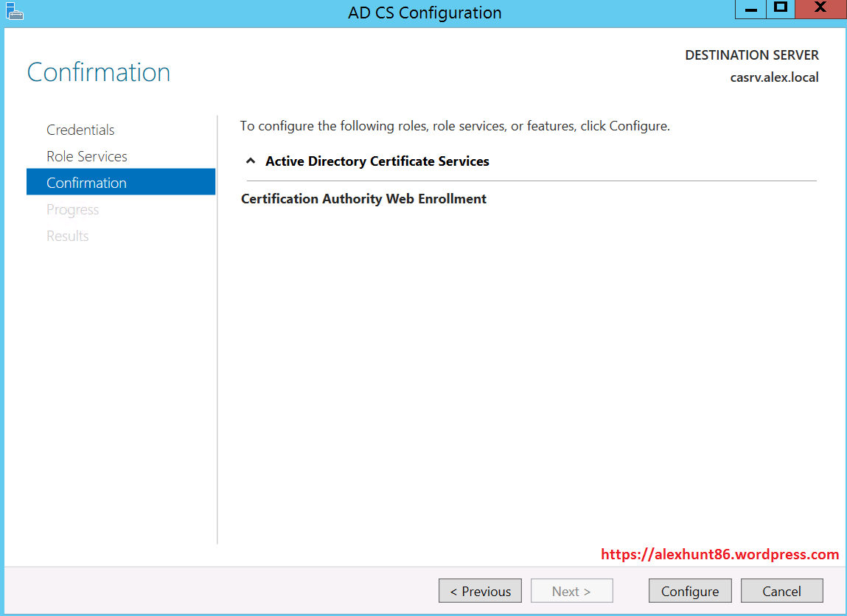The width and height of the screenshot is (847, 616).
Task: Click the disabled Next button
Action: pos(571,591)
